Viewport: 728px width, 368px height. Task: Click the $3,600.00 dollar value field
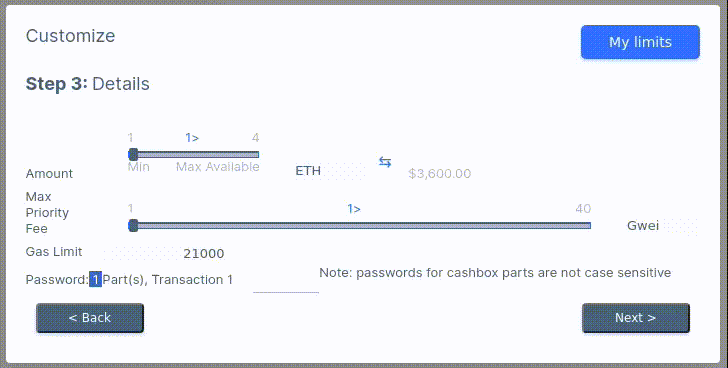[x=440, y=174]
